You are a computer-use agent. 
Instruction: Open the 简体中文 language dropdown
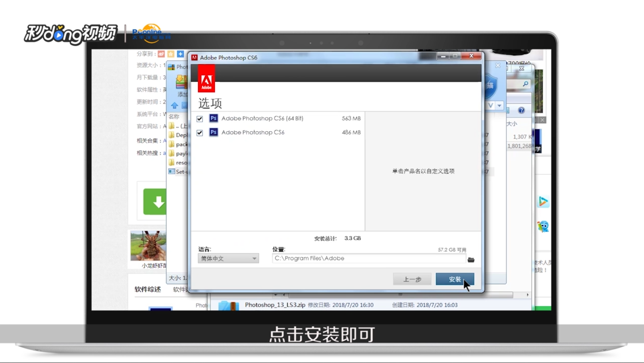[228, 259]
